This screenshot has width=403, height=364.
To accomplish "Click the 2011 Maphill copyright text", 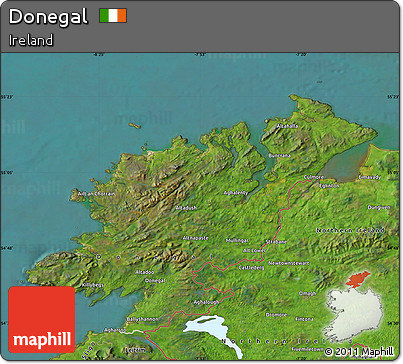I will (x=359, y=352).
